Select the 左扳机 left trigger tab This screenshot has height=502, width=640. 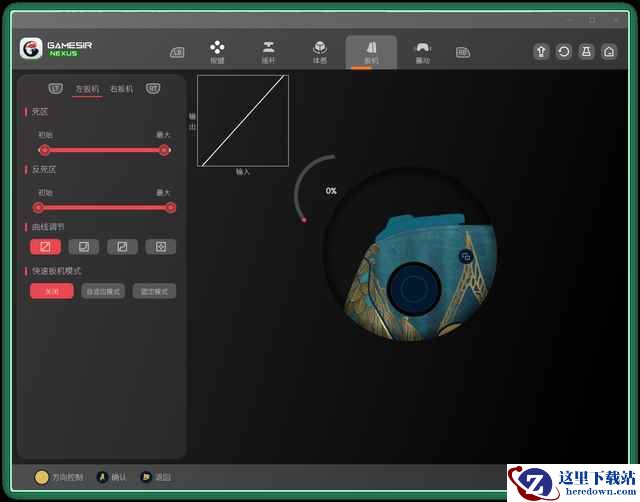[x=87, y=89]
